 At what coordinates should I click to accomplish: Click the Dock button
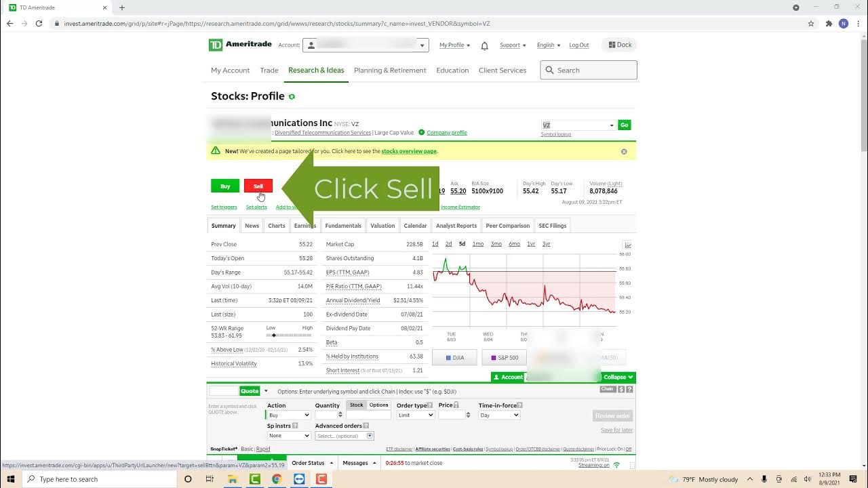click(x=620, y=45)
